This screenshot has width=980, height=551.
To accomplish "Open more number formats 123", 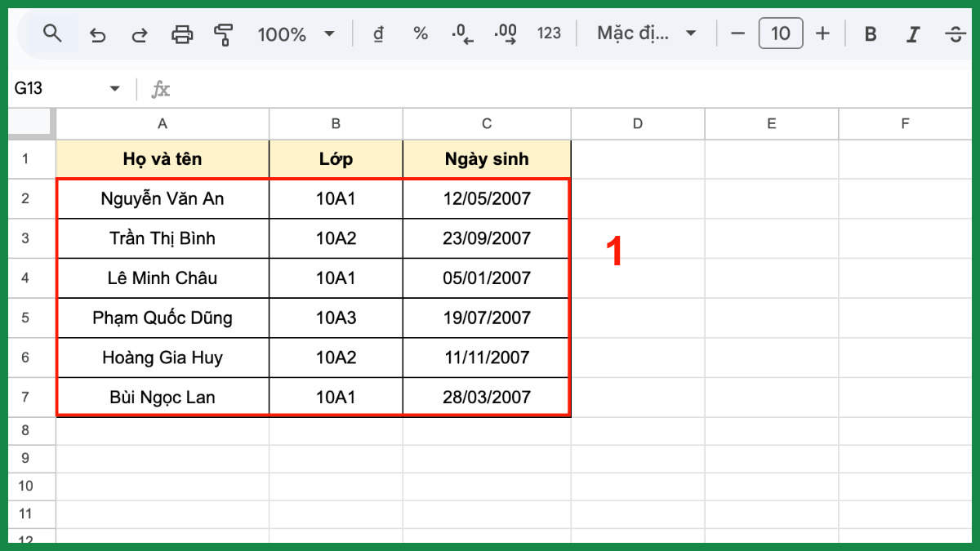I will click(x=550, y=33).
